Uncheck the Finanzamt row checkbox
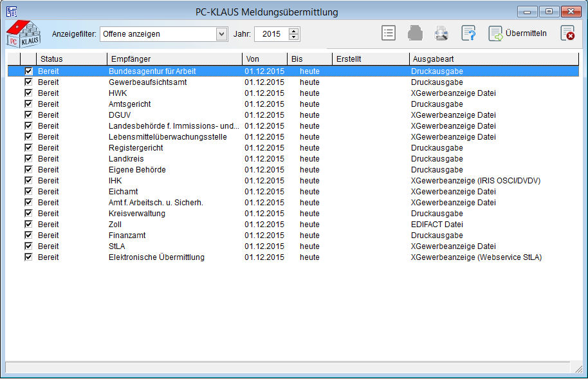This screenshot has height=379, width=588. [28, 236]
